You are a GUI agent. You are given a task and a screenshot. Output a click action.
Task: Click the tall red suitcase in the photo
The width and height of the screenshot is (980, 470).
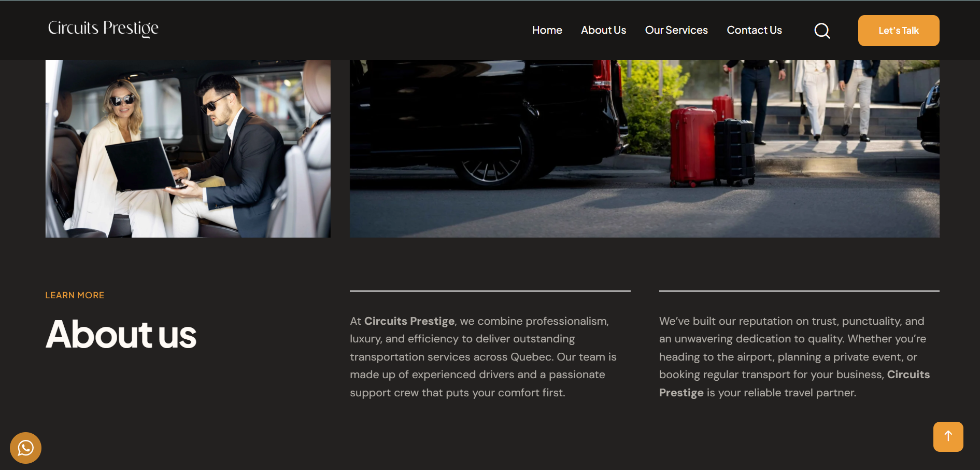pos(693,146)
